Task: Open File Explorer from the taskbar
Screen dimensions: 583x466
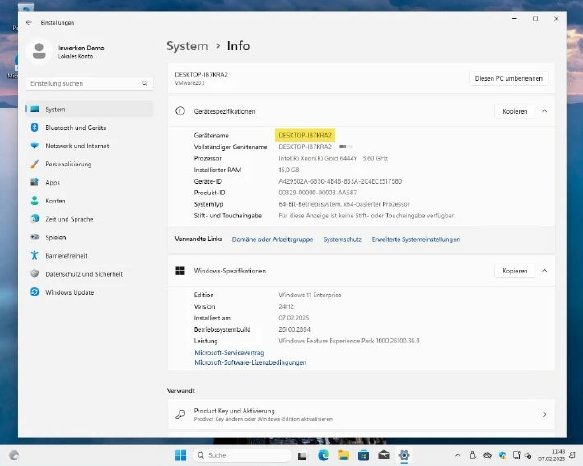Action: coord(344,455)
